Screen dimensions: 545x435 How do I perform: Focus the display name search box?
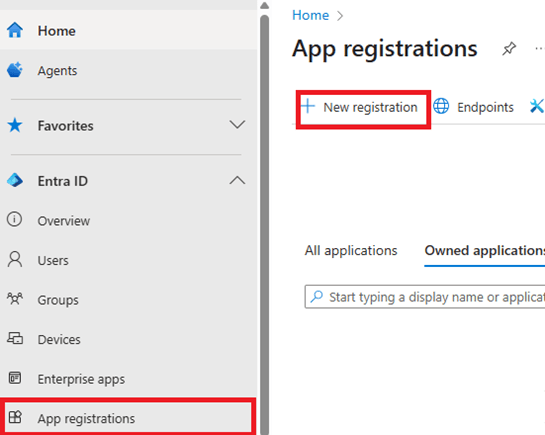point(425,297)
